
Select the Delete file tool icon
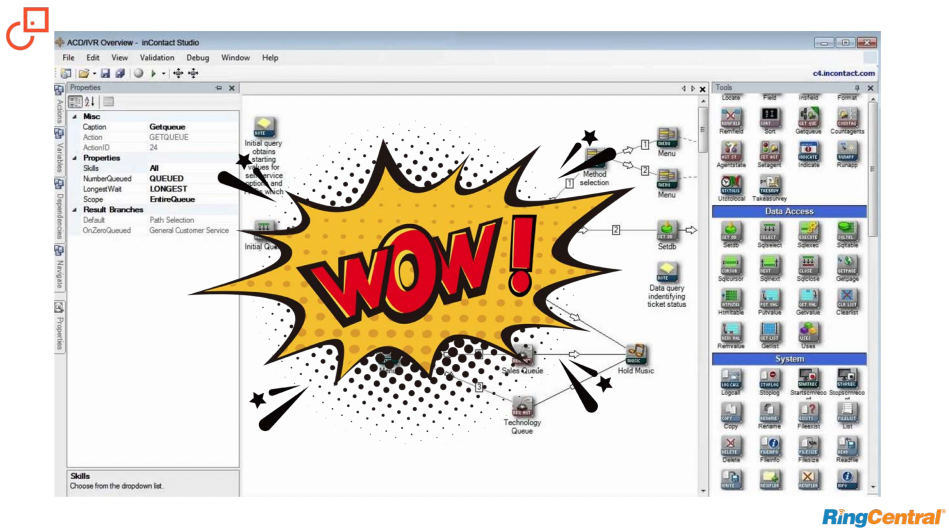click(x=731, y=445)
